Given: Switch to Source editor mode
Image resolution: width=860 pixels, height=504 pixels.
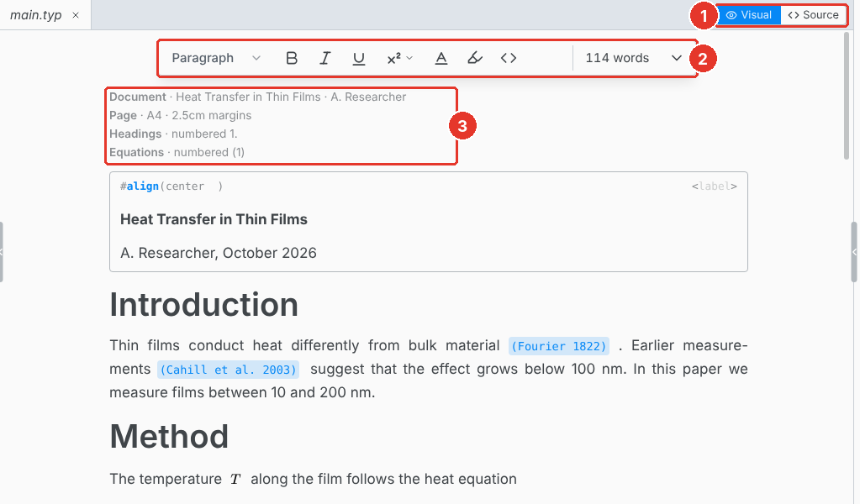Looking at the screenshot, I should point(814,15).
